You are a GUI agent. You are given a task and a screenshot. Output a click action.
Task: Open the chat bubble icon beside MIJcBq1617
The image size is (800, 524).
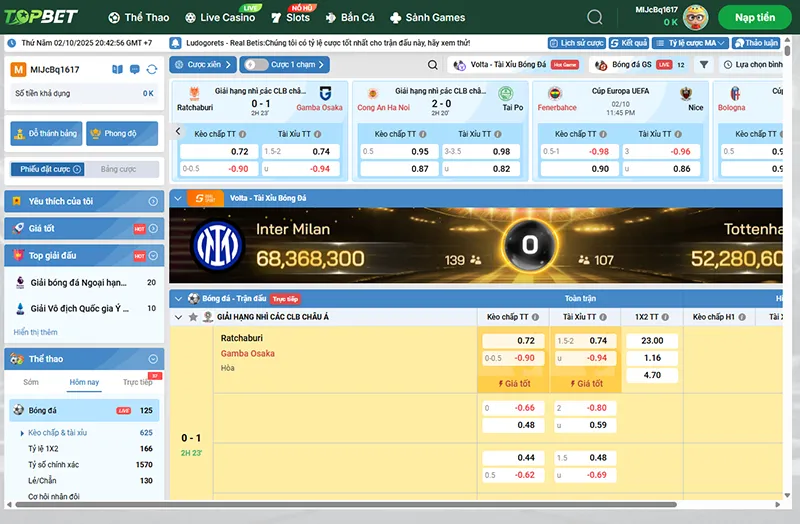[x=135, y=69]
